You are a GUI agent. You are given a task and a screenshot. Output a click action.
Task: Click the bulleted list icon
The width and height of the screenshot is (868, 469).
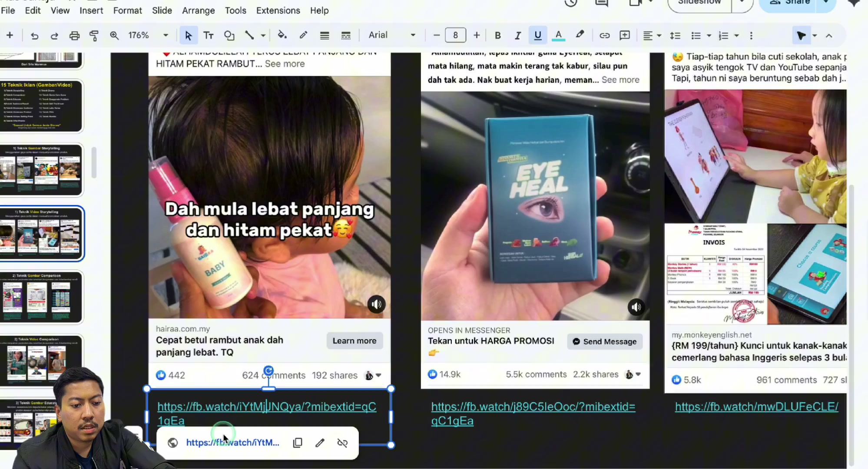tap(696, 35)
